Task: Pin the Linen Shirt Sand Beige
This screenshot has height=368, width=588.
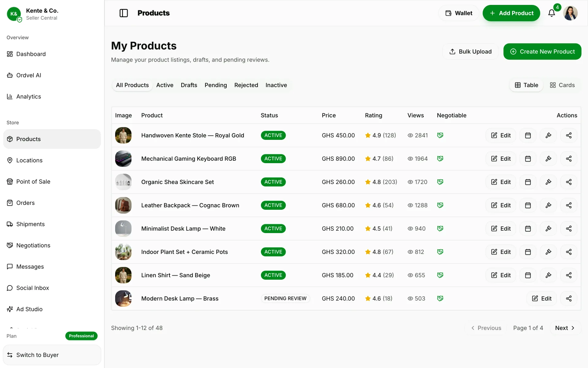Action: point(548,275)
